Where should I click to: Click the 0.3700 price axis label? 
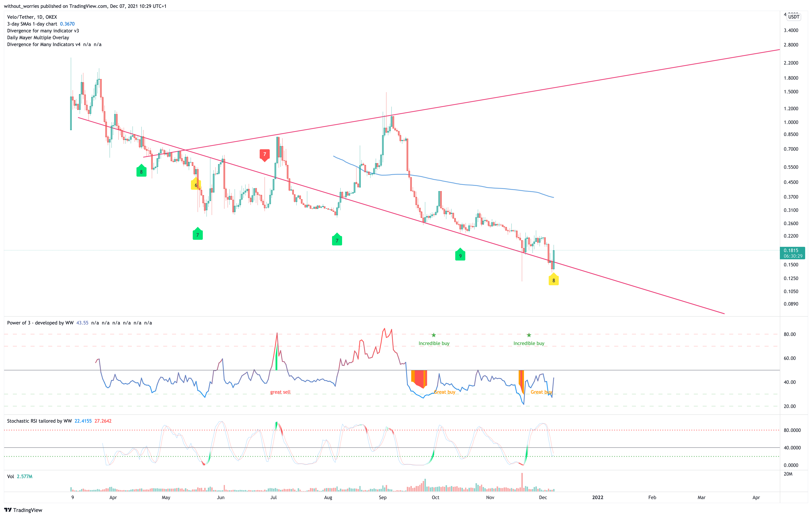791,197
